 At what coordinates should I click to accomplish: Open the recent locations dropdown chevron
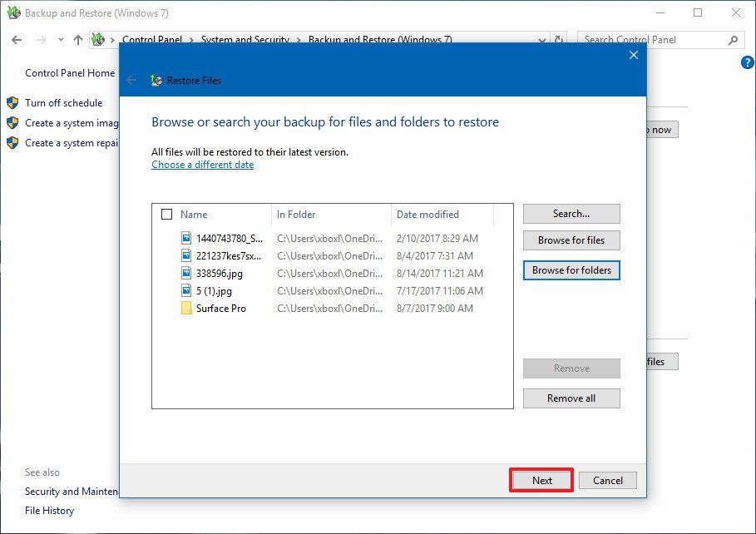point(60,39)
